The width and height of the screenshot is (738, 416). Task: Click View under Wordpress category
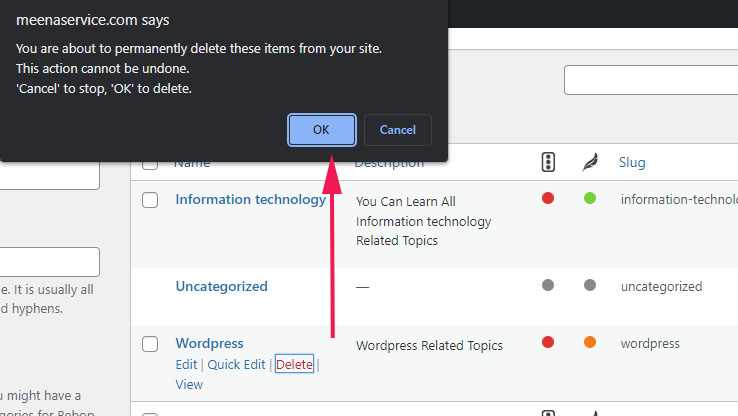click(189, 384)
